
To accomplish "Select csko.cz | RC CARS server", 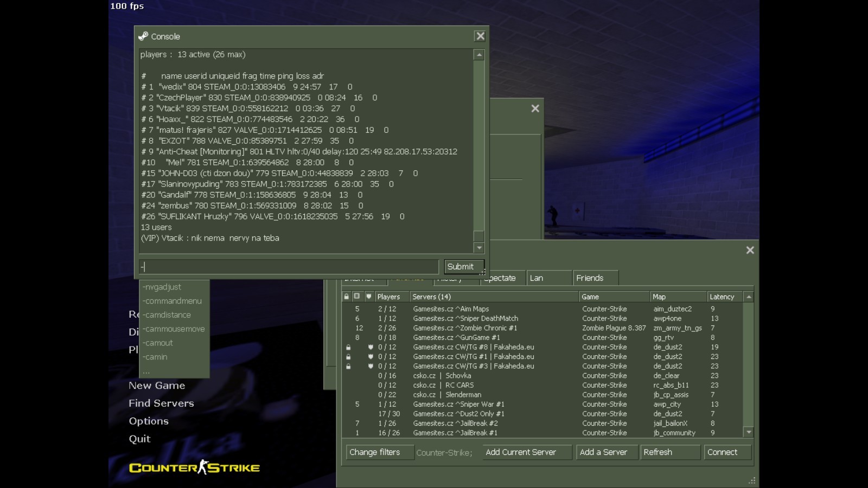I will click(542, 386).
